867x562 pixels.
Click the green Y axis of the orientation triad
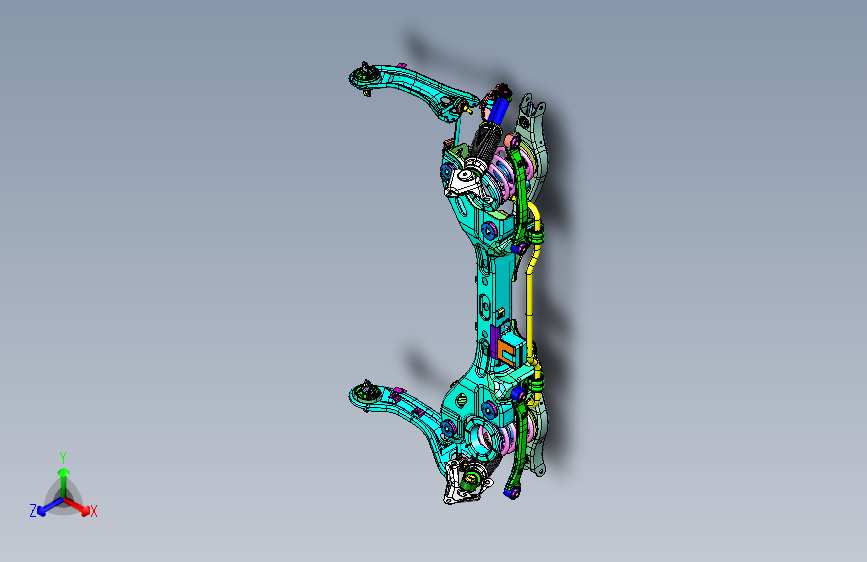pyautogui.click(x=64, y=481)
